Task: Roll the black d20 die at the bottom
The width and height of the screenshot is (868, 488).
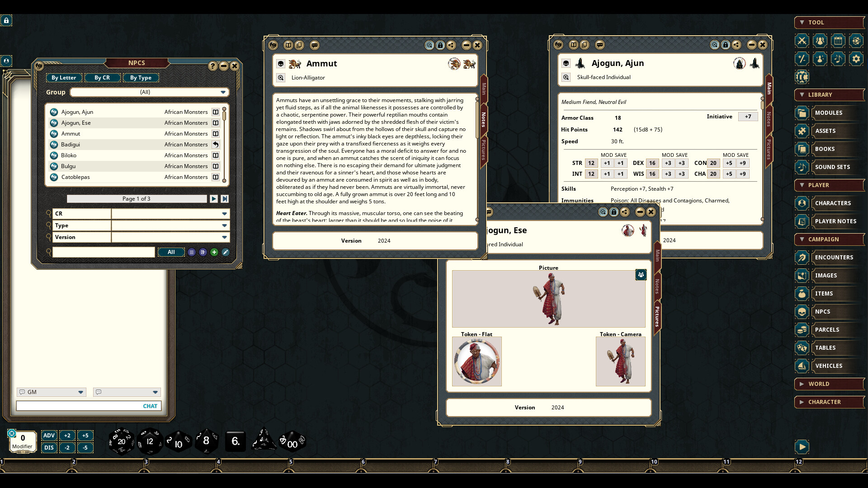Action: [121, 441]
